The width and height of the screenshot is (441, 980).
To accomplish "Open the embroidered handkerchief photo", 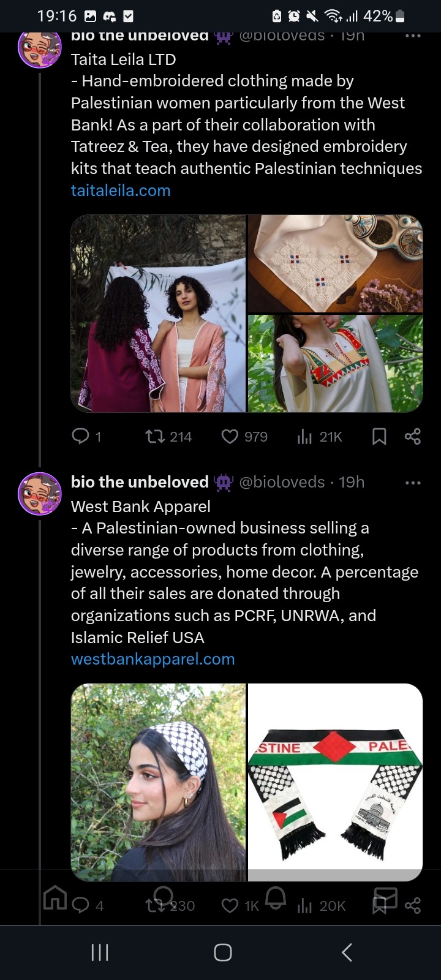I will click(335, 263).
